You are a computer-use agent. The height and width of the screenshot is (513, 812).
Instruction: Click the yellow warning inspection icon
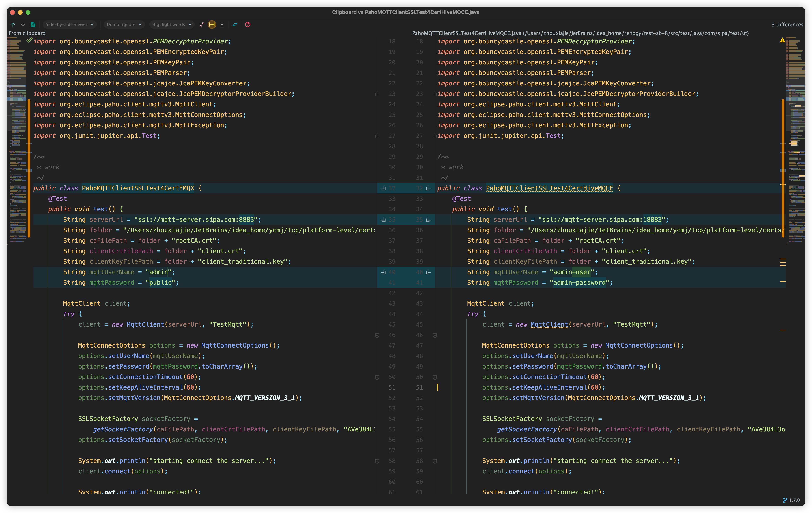[782, 40]
